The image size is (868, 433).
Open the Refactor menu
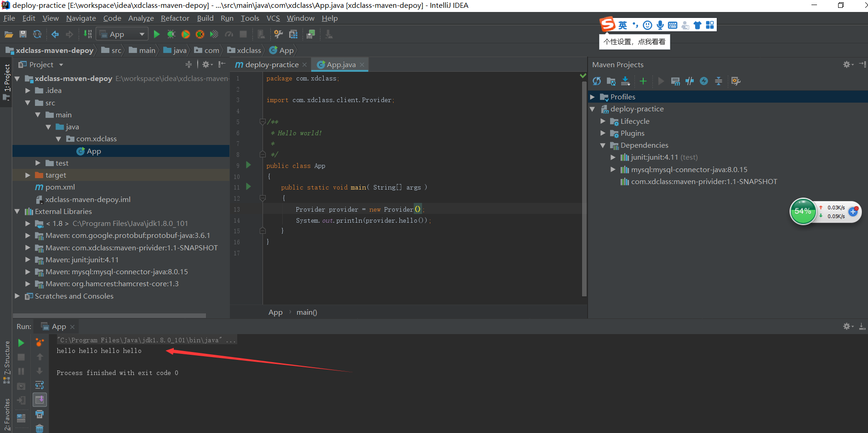[x=175, y=18]
